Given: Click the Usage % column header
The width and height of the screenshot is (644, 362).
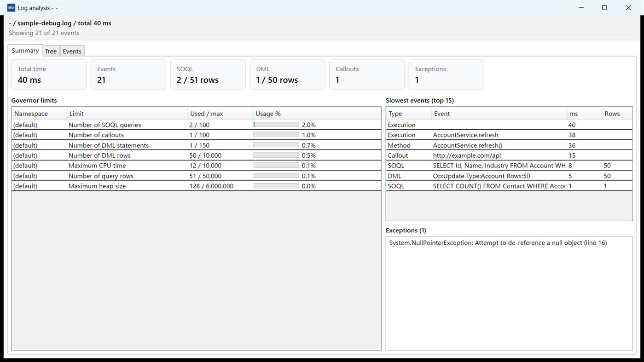Looking at the screenshot, I should [x=317, y=114].
